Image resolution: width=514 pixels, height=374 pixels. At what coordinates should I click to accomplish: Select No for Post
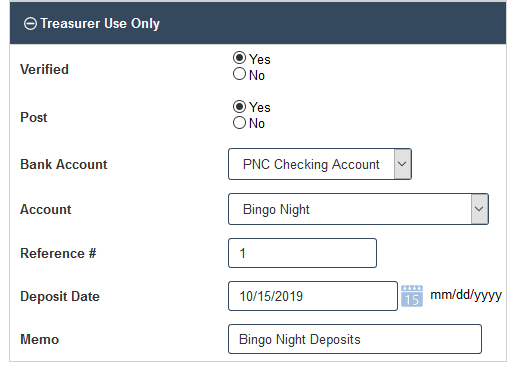(239, 122)
